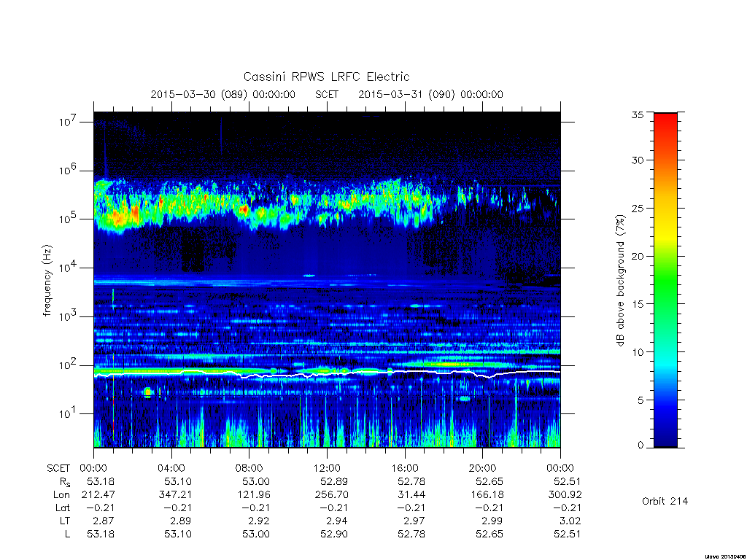747x560 pixels.
Task: Click the dB above background (7%) label
Action: point(620,281)
